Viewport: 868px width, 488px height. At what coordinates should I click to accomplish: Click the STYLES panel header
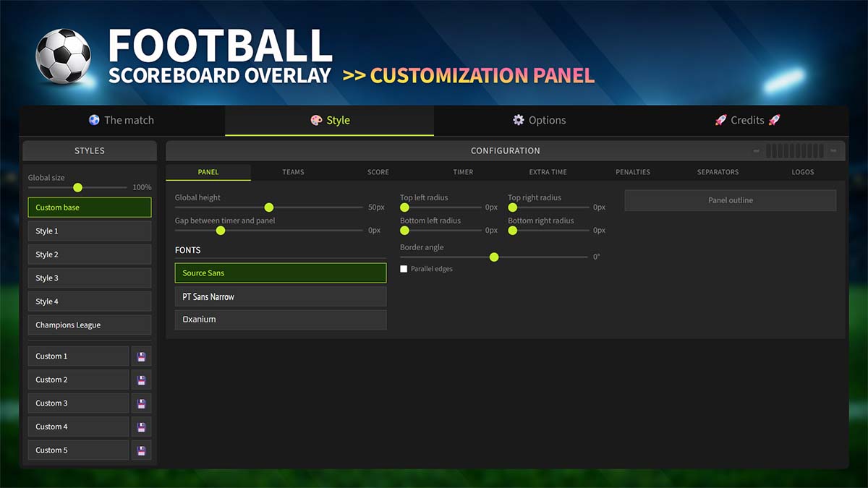tap(90, 150)
